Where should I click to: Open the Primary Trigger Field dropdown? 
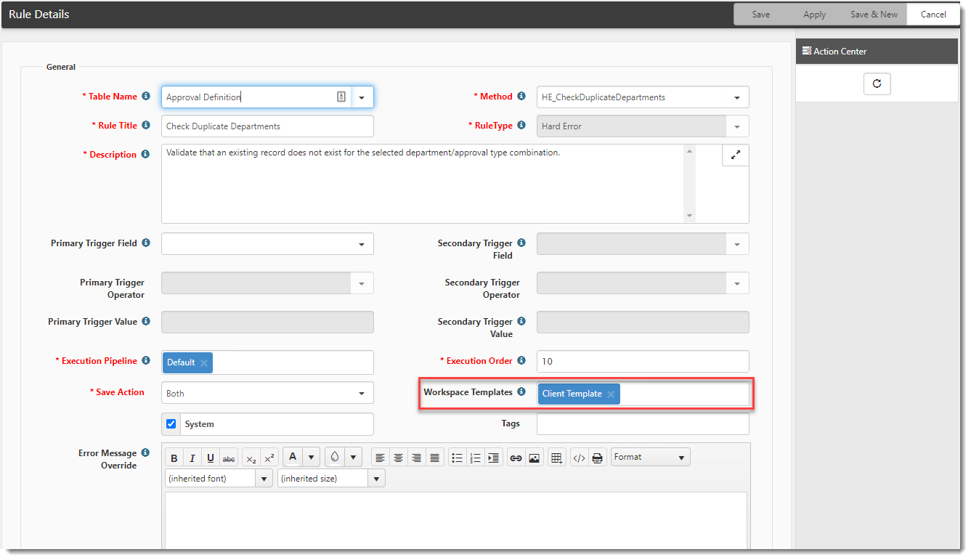(x=361, y=244)
